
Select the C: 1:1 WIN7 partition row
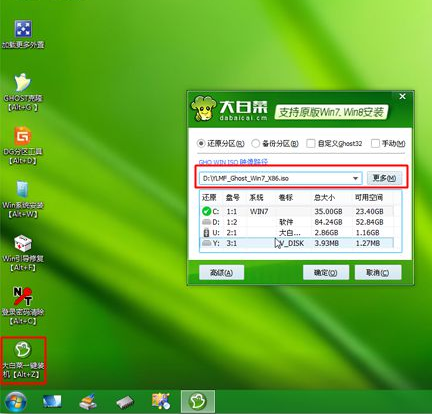click(297, 211)
